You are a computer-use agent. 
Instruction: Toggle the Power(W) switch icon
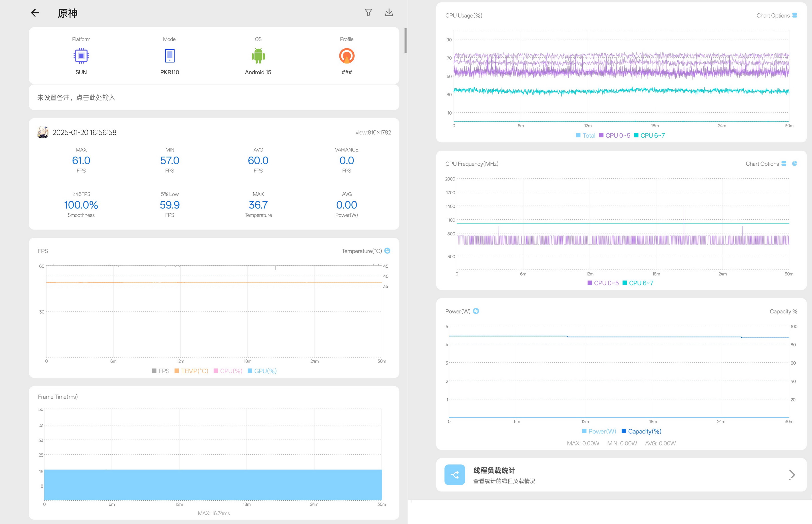click(476, 311)
